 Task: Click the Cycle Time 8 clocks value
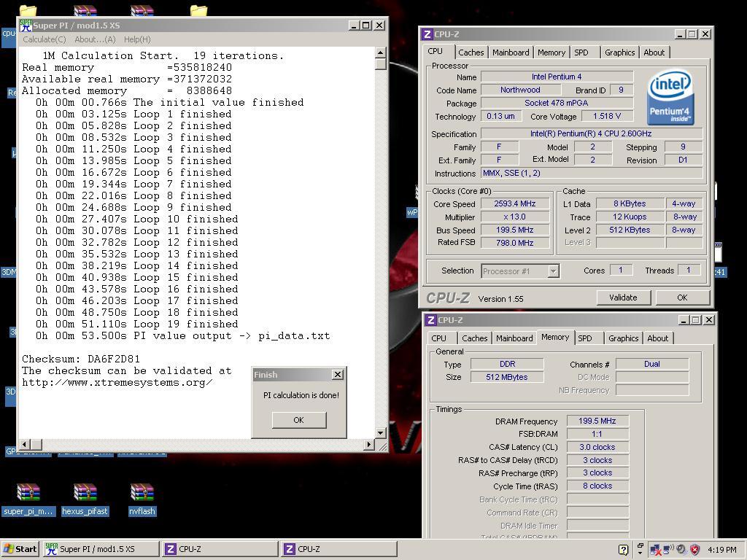point(597,486)
